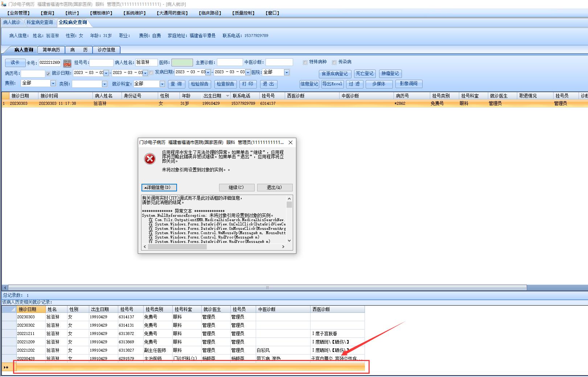
Task: Click the 继续(C) button
Action: pyautogui.click(x=237, y=187)
